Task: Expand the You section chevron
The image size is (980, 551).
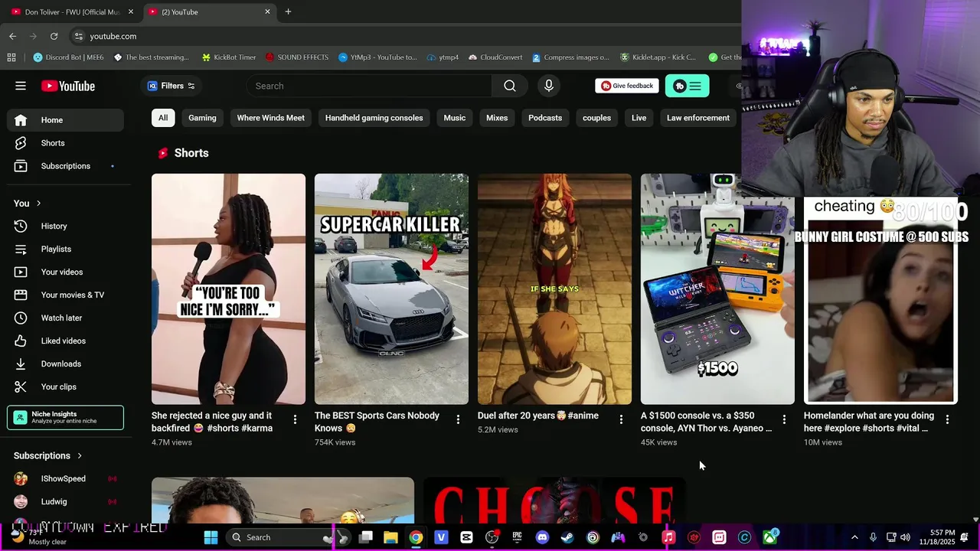Action: [38, 204]
